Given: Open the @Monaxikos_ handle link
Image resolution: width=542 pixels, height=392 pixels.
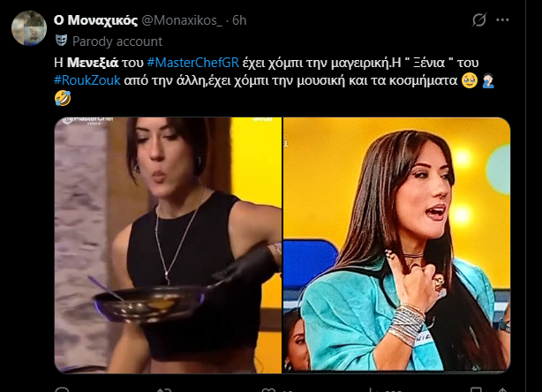Looking at the screenshot, I should click(x=182, y=20).
